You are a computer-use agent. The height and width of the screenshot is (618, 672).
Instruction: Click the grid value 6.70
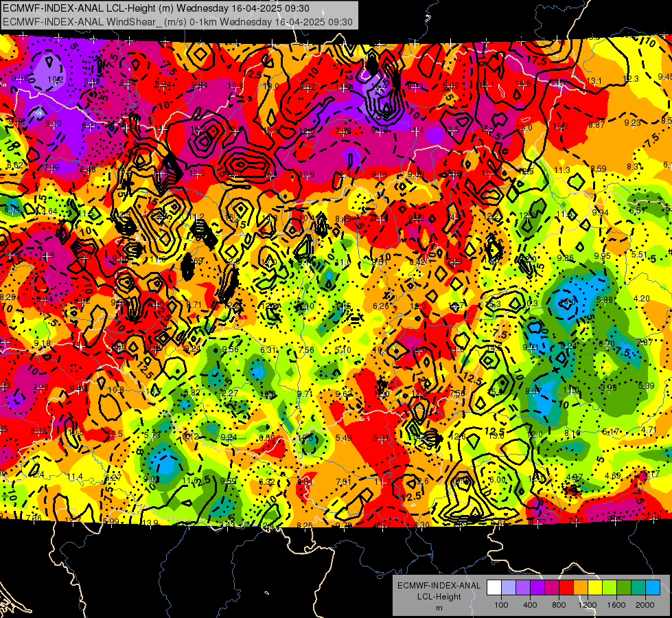[x=606, y=343]
